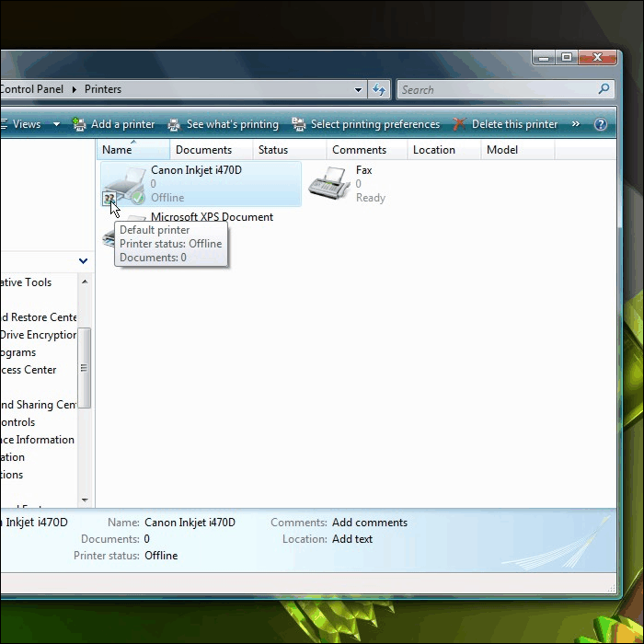Click the Control Panel breadcrumb segment
This screenshot has height=644, width=644.
[x=32, y=89]
